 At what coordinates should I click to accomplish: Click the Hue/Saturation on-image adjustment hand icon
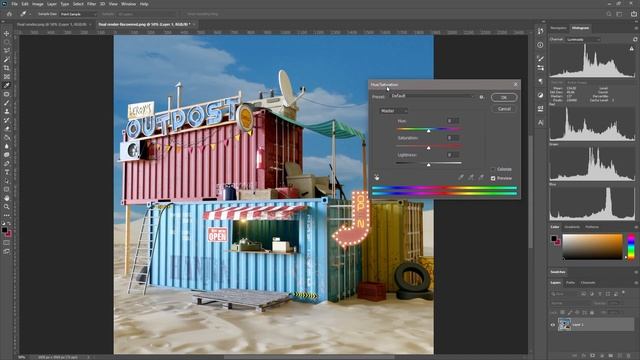tap(376, 177)
